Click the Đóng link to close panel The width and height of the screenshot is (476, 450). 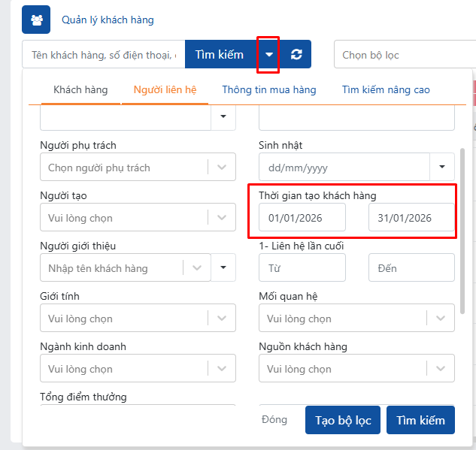tap(274, 420)
